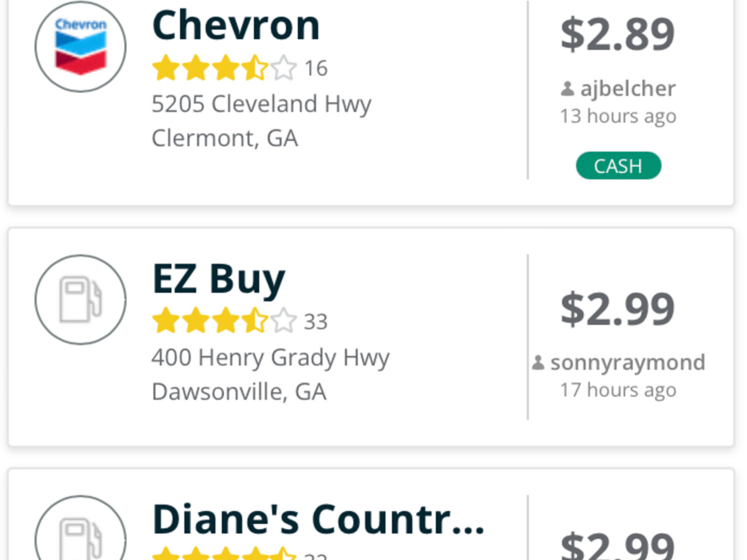Open the Chevron station name
This screenshot has height=560, width=747.
(236, 26)
